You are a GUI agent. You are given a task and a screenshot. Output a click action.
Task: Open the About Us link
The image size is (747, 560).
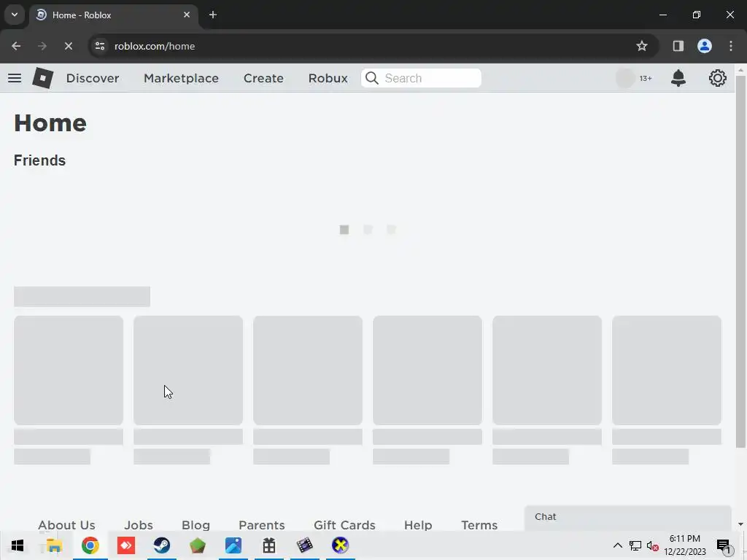(66, 525)
